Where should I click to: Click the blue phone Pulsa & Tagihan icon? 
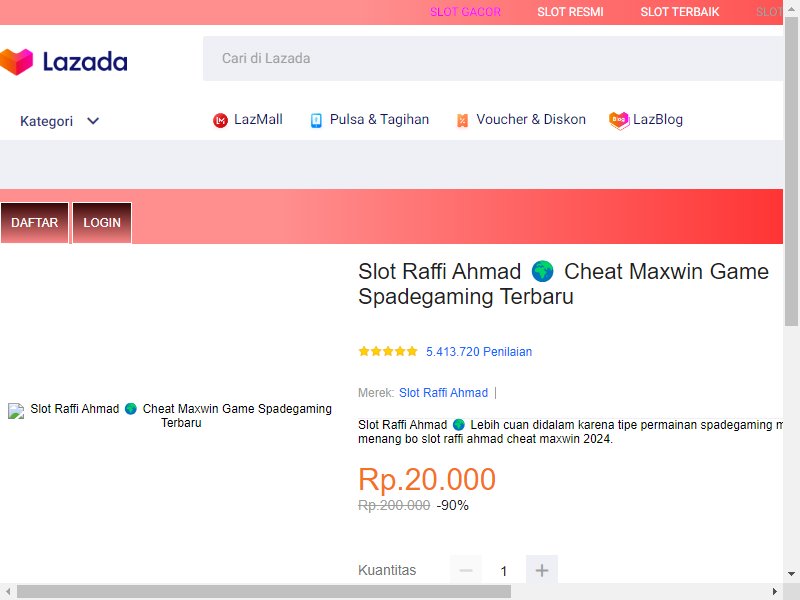click(316, 120)
